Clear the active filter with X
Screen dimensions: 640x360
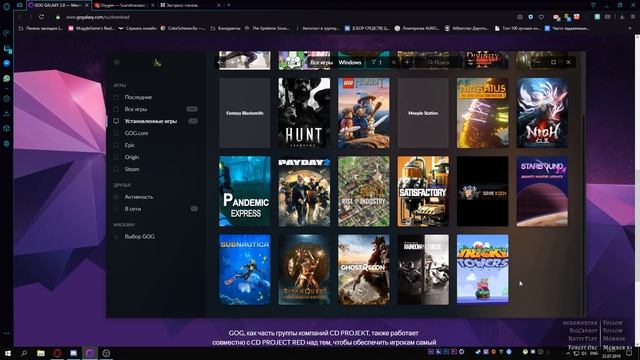[394, 62]
